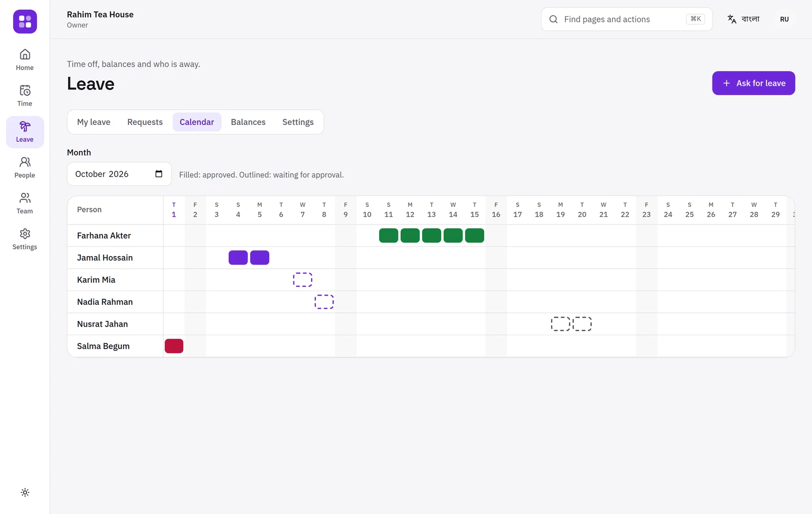Switch language via the translate icon
This screenshot has width=812, height=514.
(x=732, y=19)
